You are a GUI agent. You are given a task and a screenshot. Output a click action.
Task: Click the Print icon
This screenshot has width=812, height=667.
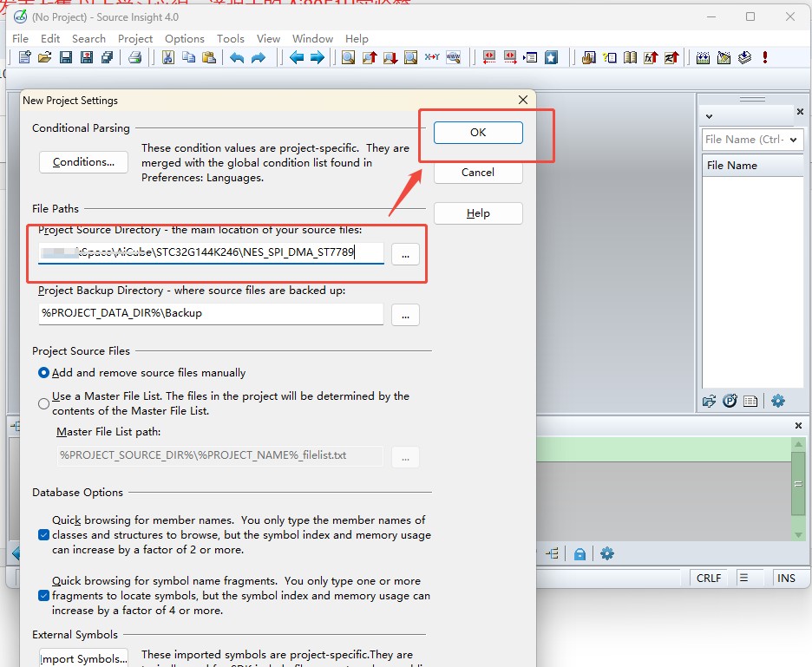tap(135, 57)
